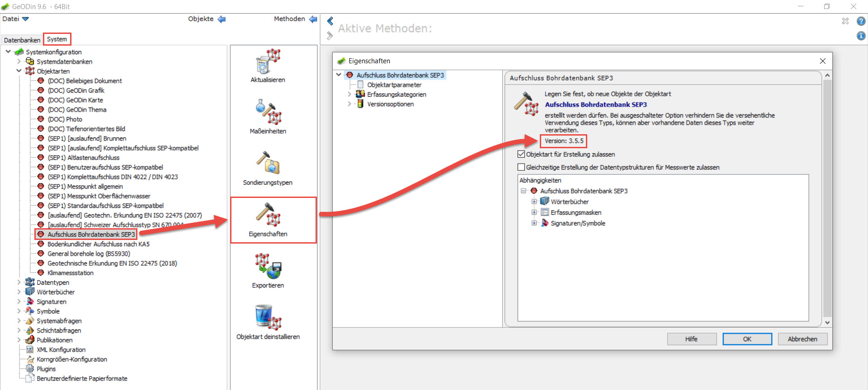Select the Wörterbücher icon in the left tree

click(x=30, y=292)
